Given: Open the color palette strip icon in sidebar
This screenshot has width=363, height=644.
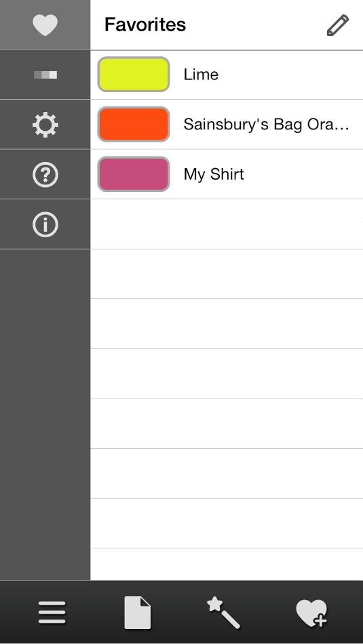Looking at the screenshot, I should coord(45,75).
